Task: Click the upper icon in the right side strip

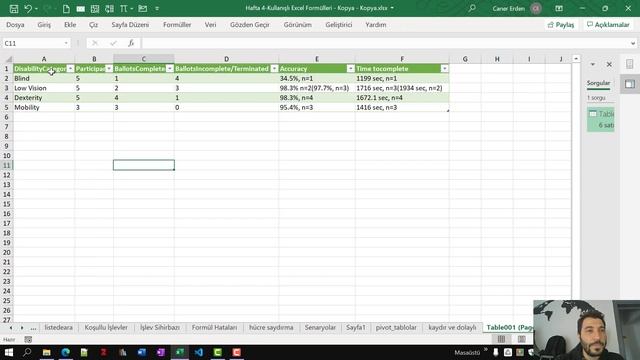Action: (630, 64)
